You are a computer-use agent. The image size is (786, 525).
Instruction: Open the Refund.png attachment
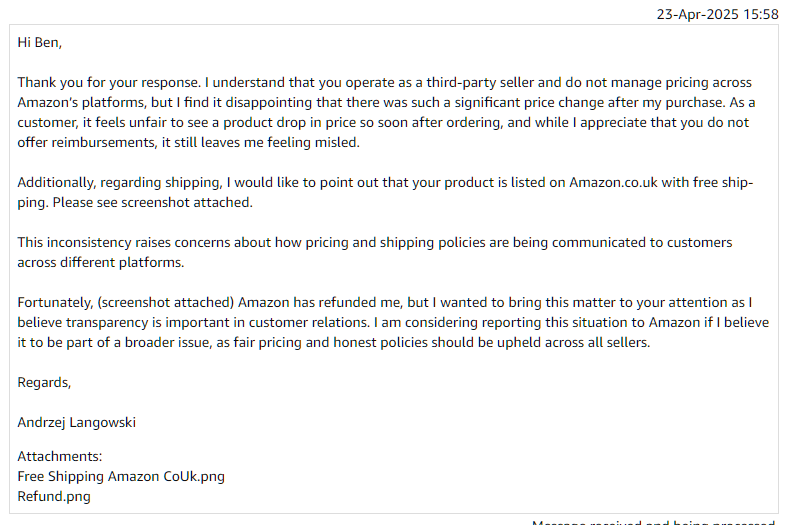[54, 496]
